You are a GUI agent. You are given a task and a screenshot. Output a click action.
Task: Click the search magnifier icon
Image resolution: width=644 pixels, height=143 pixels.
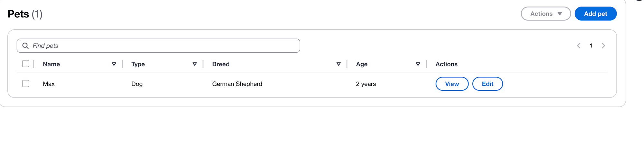pyautogui.click(x=25, y=46)
